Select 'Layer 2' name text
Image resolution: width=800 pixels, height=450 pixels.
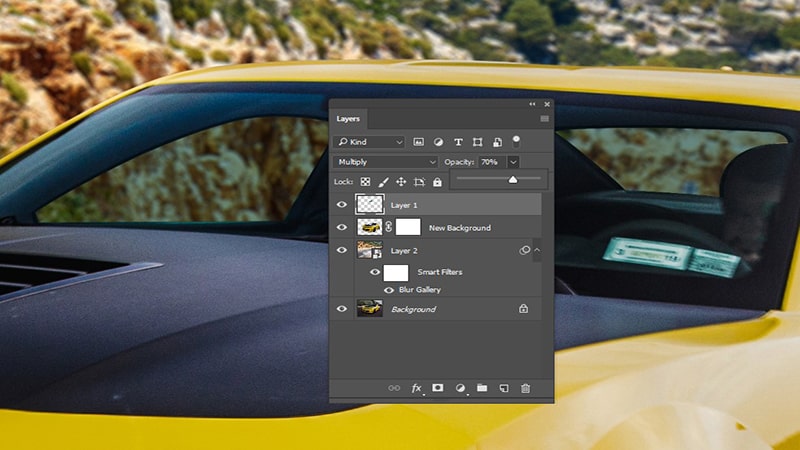[x=404, y=251]
